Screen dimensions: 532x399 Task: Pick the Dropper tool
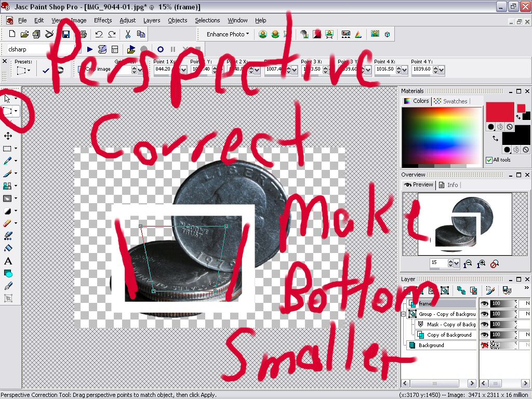8,161
